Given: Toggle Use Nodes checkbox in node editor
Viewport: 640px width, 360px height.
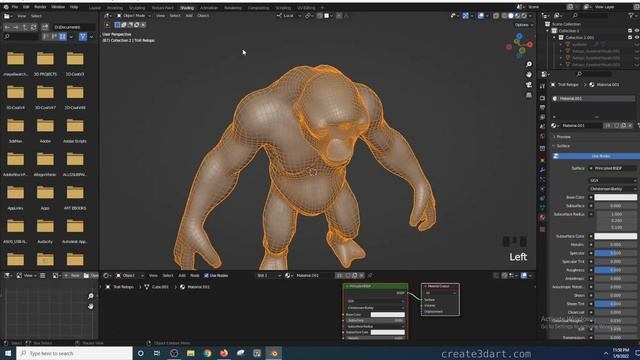Looking at the screenshot, I should pyautogui.click(x=206, y=276).
